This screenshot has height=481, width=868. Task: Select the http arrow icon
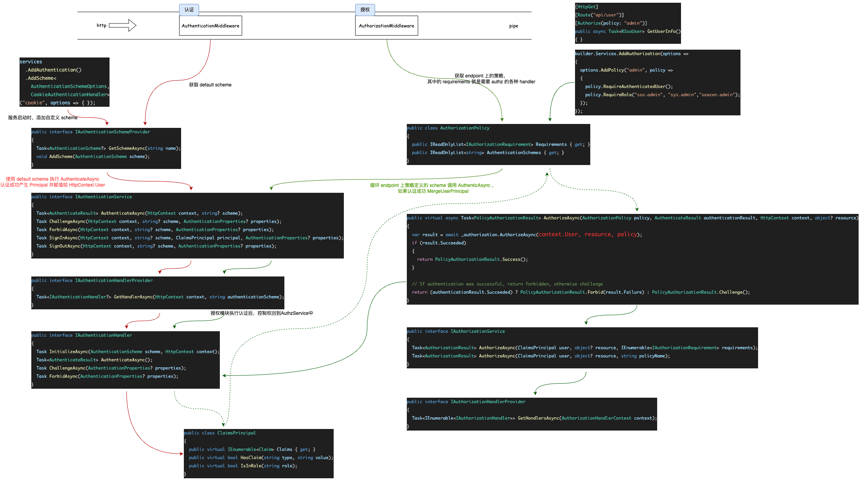[124, 25]
